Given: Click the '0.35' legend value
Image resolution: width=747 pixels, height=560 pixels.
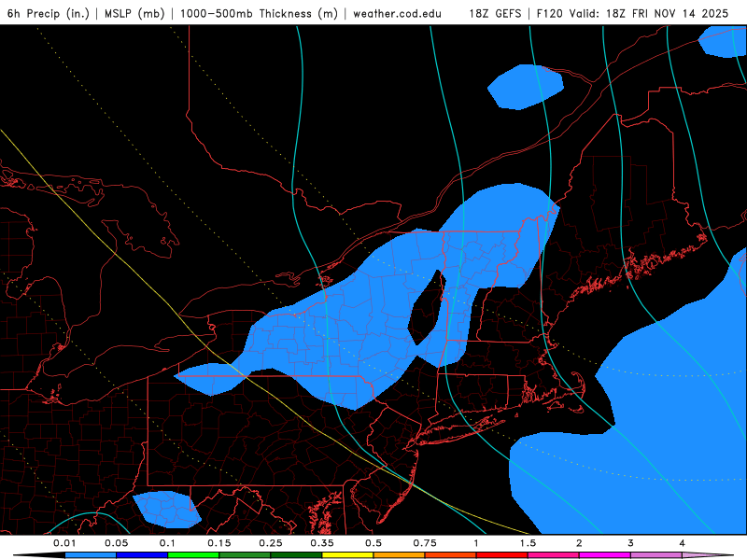Looking at the screenshot, I should pos(322,543).
